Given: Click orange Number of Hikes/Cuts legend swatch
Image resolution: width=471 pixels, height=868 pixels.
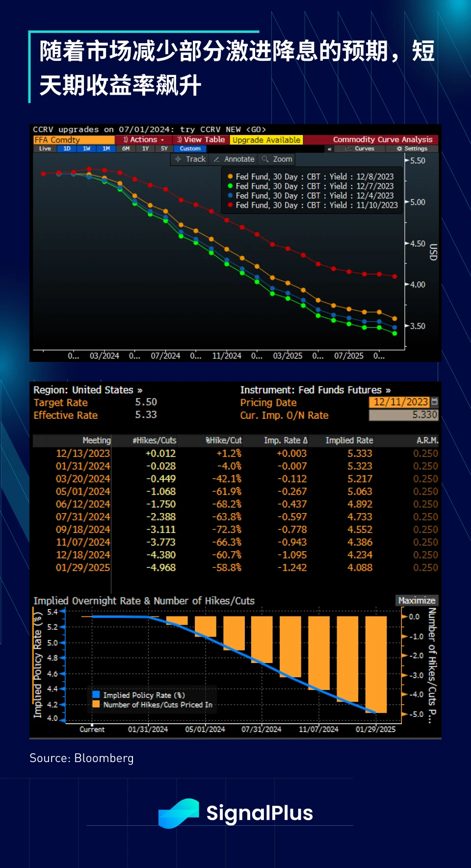Looking at the screenshot, I should click(x=96, y=704).
